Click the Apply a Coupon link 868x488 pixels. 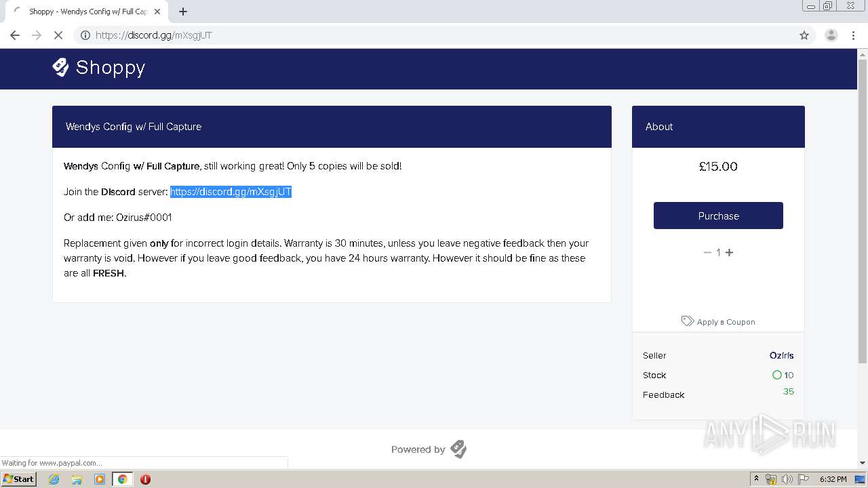726,322
